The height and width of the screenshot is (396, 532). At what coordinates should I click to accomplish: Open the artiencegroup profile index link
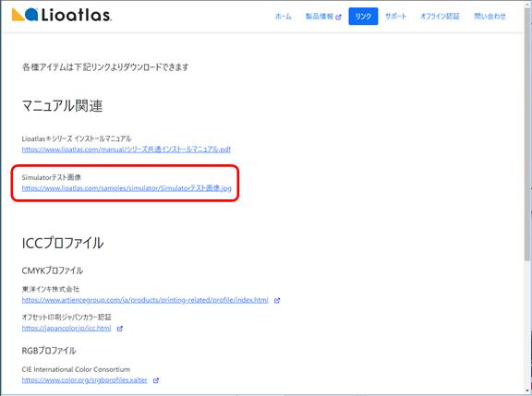pos(145,300)
